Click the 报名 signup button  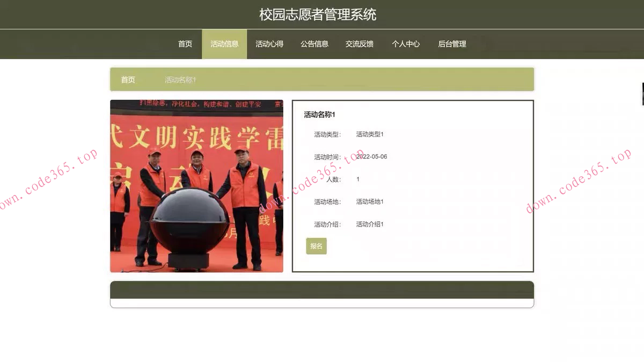(x=316, y=246)
